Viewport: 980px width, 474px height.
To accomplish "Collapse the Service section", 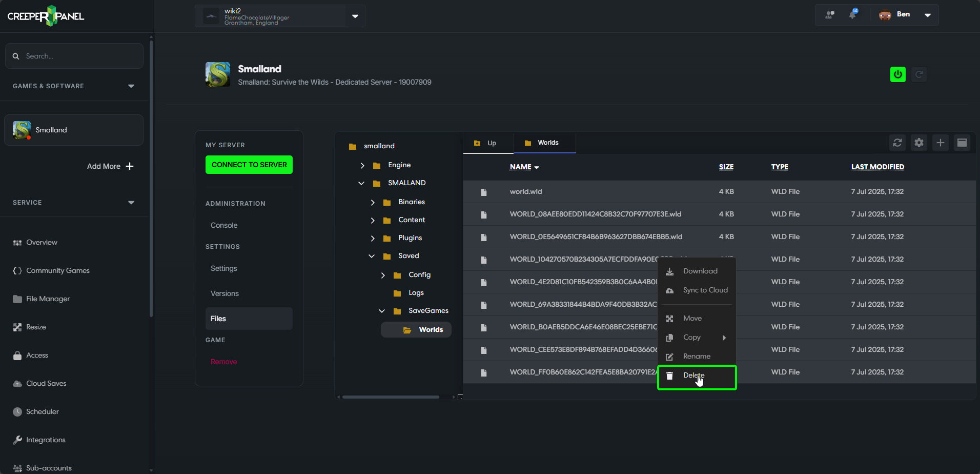I will tap(131, 203).
